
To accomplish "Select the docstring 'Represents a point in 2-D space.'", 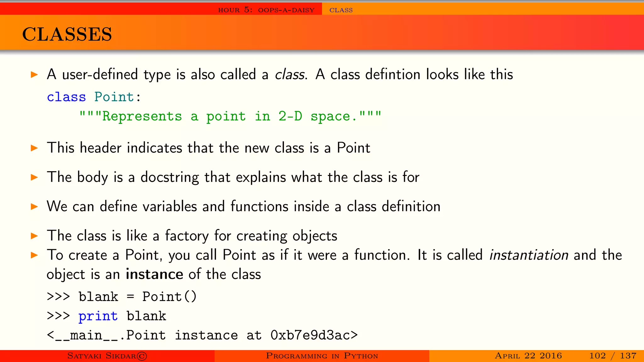I will [x=230, y=116].
